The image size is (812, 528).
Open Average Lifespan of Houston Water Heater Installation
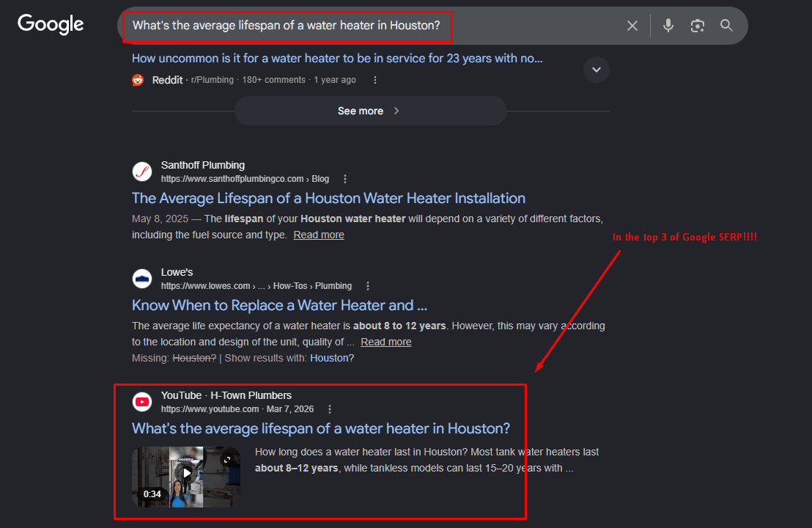(x=328, y=199)
